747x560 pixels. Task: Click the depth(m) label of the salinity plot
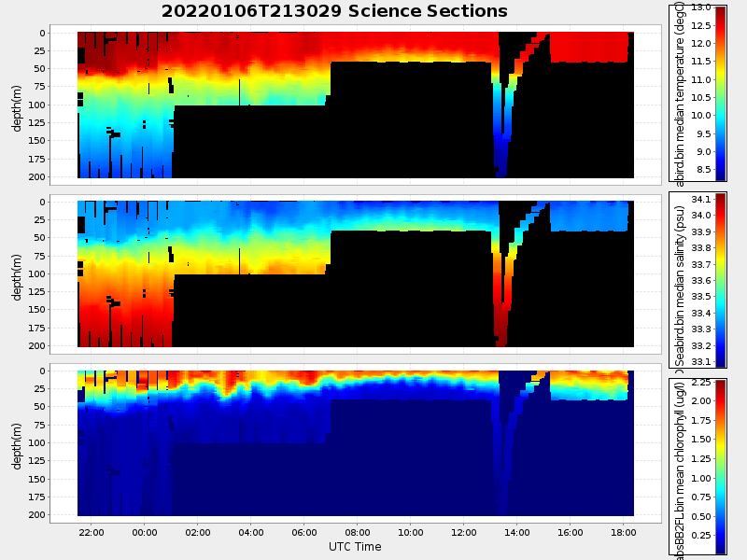point(17,274)
